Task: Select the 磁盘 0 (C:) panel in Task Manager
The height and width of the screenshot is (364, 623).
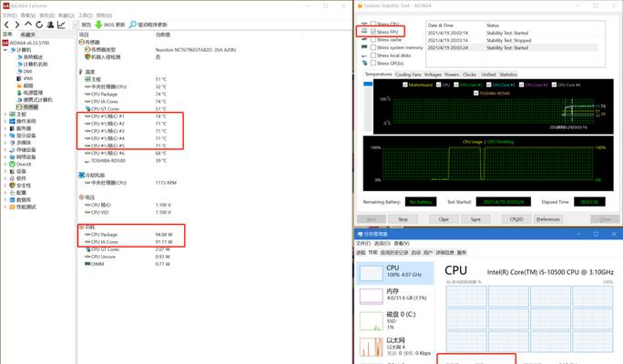Action: 394,320
